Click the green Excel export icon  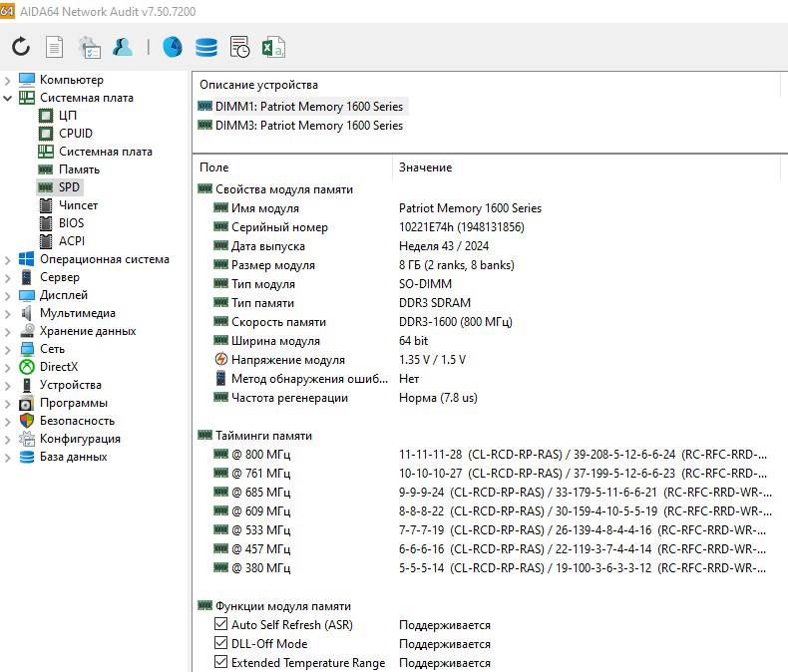pos(273,47)
